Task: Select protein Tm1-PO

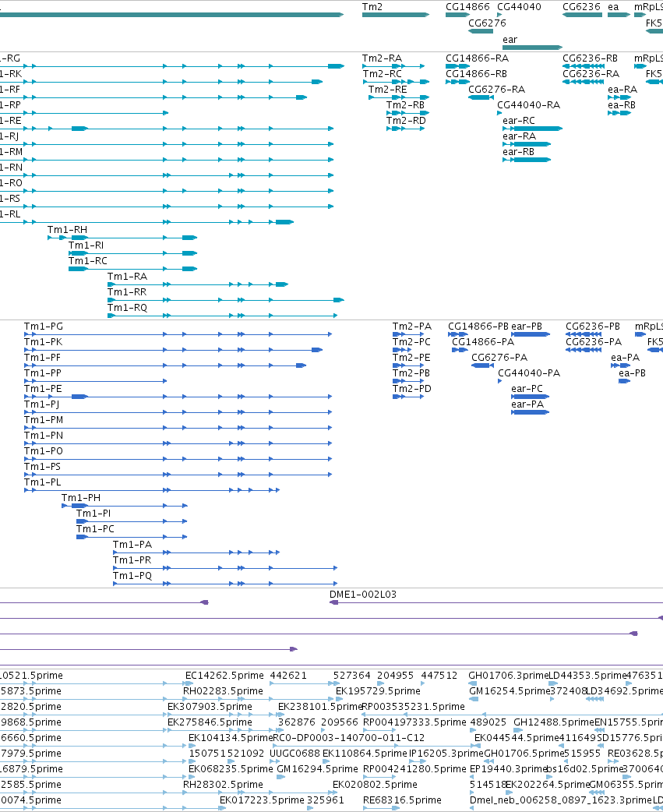Action: click(x=178, y=459)
